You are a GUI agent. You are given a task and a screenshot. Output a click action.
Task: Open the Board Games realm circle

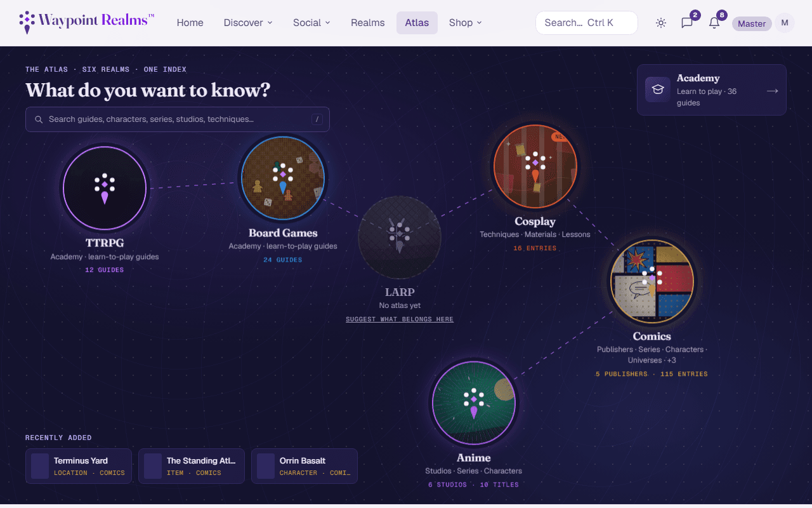pos(283,178)
